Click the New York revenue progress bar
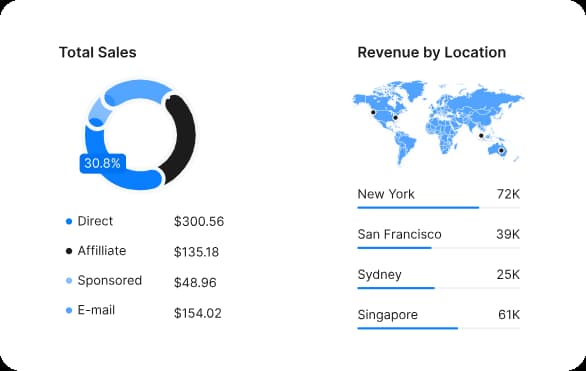 (x=438, y=208)
